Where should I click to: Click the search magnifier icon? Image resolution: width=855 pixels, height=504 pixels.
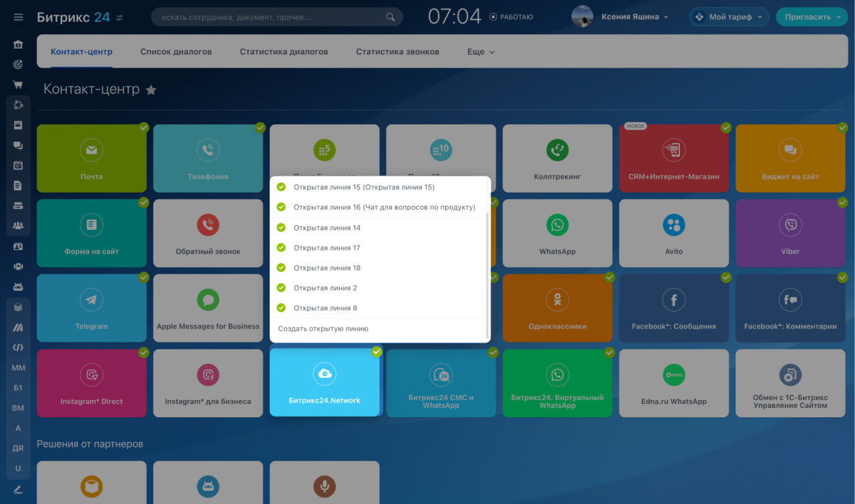coord(391,17)
